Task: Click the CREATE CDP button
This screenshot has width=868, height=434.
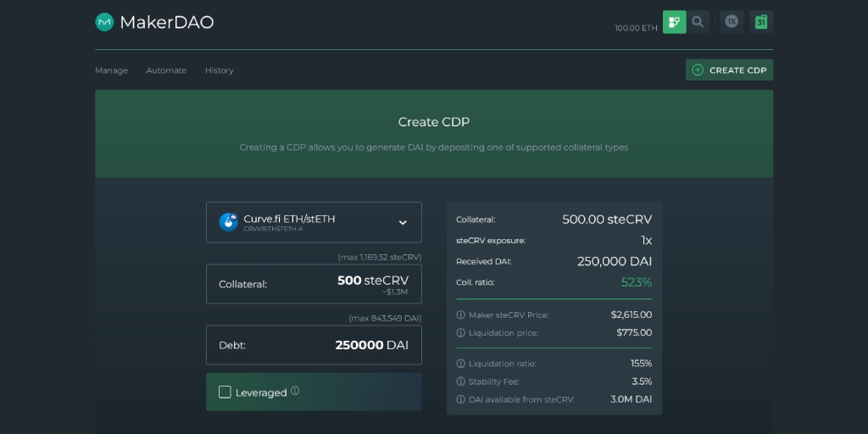Action: (730, 70)
